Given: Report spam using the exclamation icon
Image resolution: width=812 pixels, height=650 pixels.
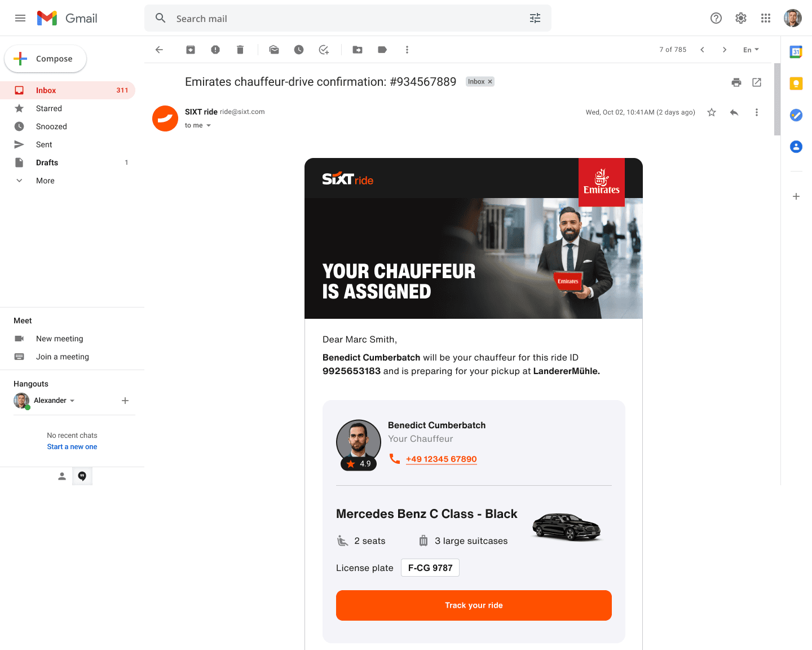Looking at the screenshot, I should pyautogui.click(x=215, y=50).
